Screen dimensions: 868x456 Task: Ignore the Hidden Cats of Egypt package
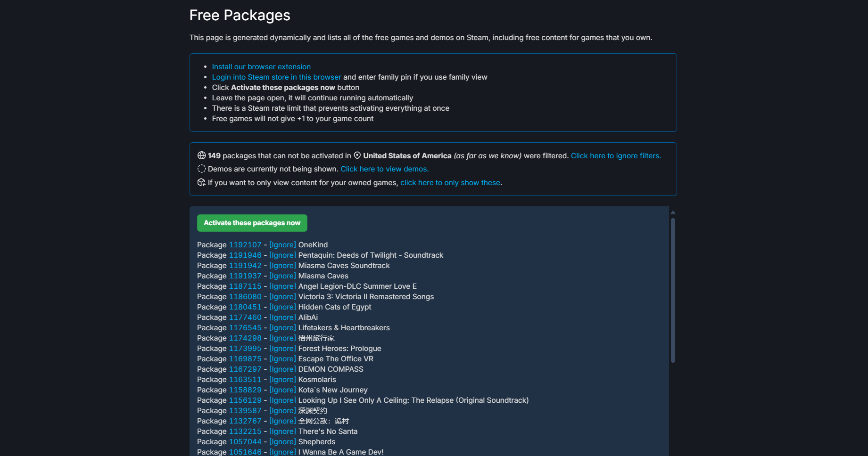coord(282,307)
